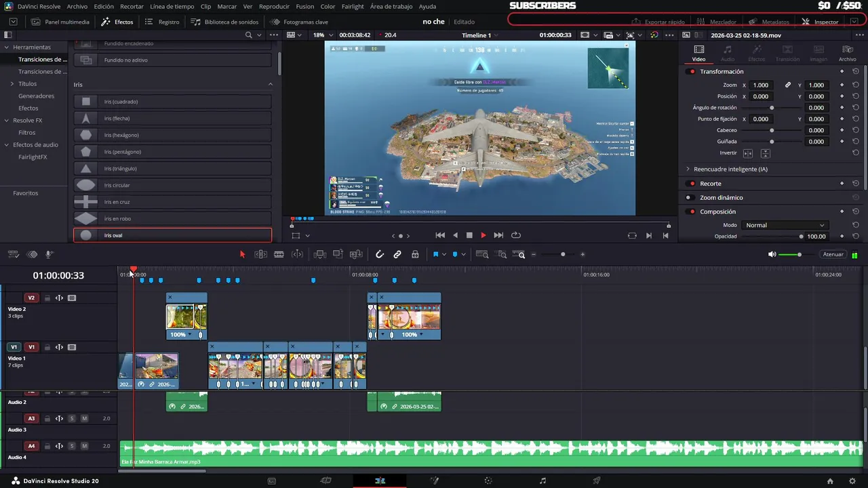The width and height of the screenshot is (868, 488).
Task: Open the marker color dropdown arrow
Action: click(x=464, y=254)
